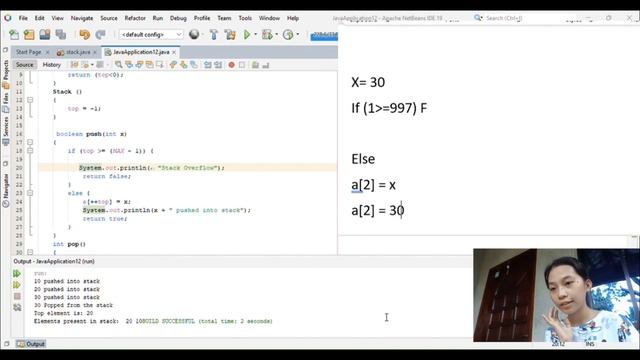
Task: Open the Source menu
Action: coord(109,18)
